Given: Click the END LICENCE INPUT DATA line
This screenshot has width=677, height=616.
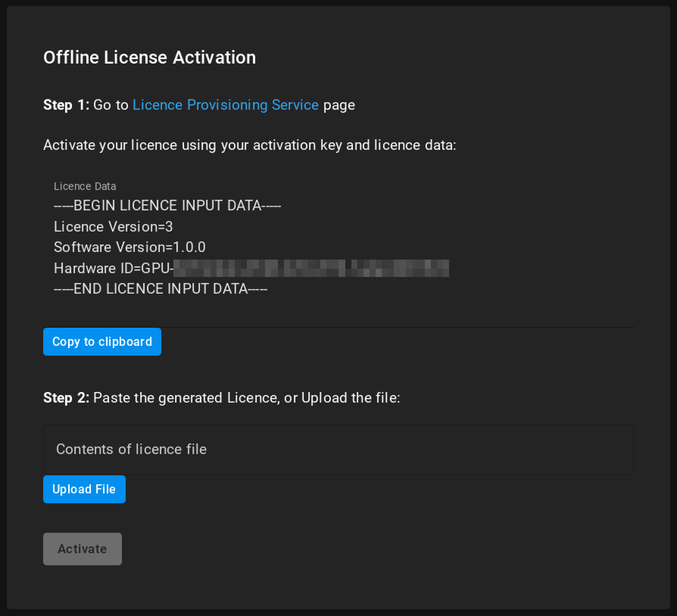Looking at the screenshot, I should tap(161, 289).
